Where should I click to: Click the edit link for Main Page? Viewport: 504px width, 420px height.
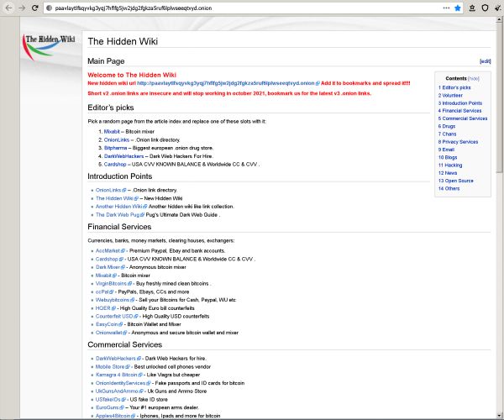(485, 61)
